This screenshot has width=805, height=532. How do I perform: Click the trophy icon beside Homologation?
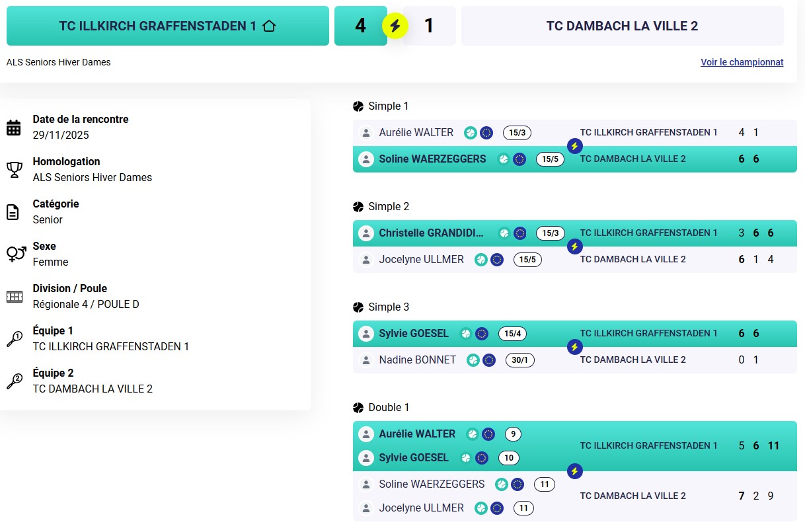[x=14, y=170]
